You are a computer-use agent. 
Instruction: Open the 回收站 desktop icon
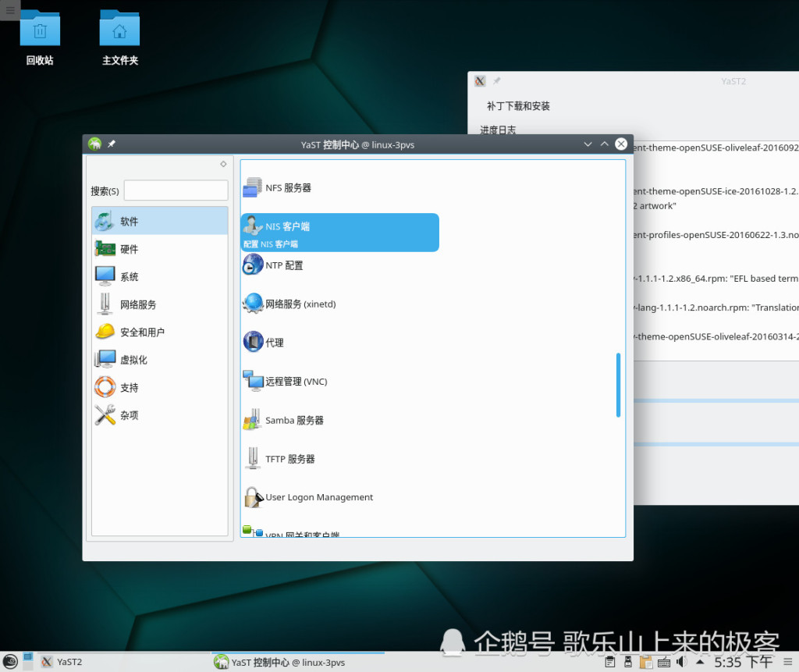(40, 38)
